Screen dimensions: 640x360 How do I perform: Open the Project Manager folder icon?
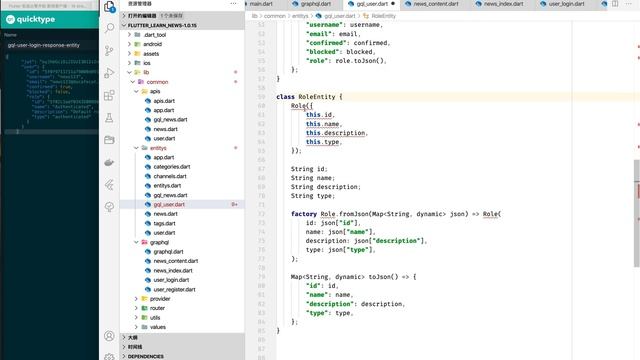click(x=109, y=140)
